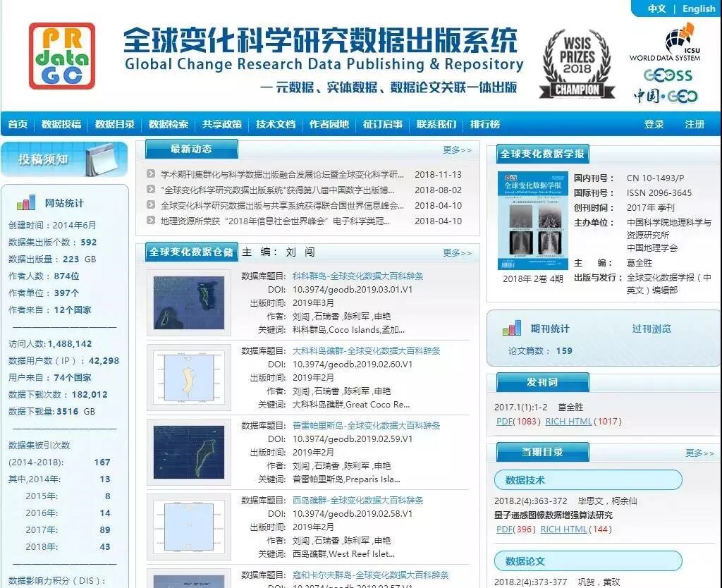722x588 pixels.
Task: Open news about 联合国世界信息峰会
Action: coord(282,205)
